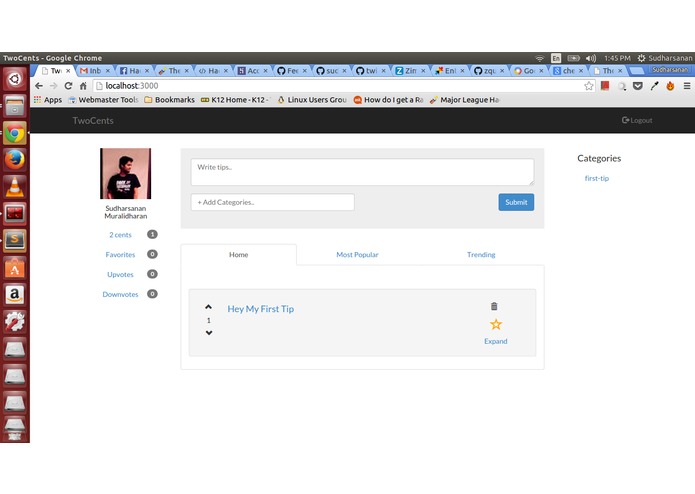Open Amazon from the Ubuntu launcher

point(15,294)
